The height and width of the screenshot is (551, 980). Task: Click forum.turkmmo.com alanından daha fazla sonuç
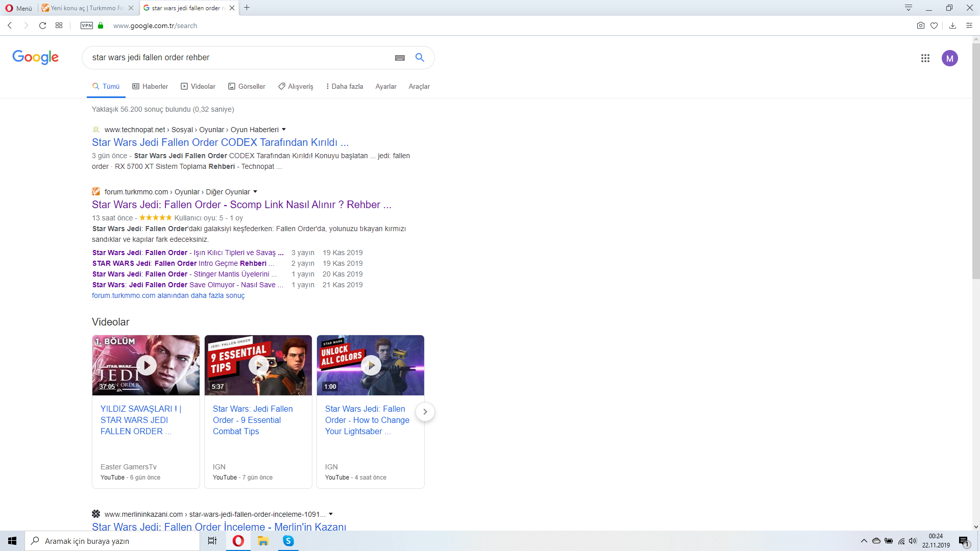[168, 295]
